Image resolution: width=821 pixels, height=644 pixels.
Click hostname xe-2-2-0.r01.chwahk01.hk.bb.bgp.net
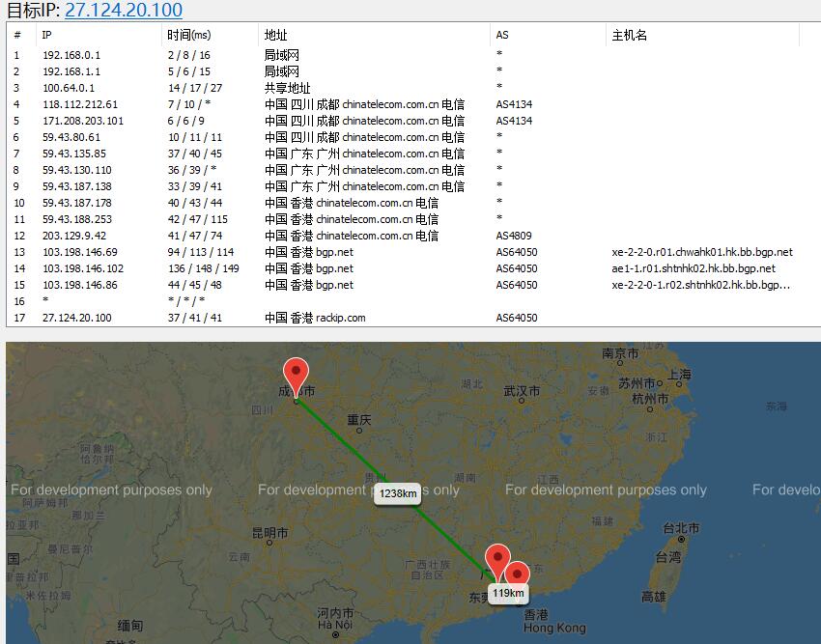click(x=701, y=252)
